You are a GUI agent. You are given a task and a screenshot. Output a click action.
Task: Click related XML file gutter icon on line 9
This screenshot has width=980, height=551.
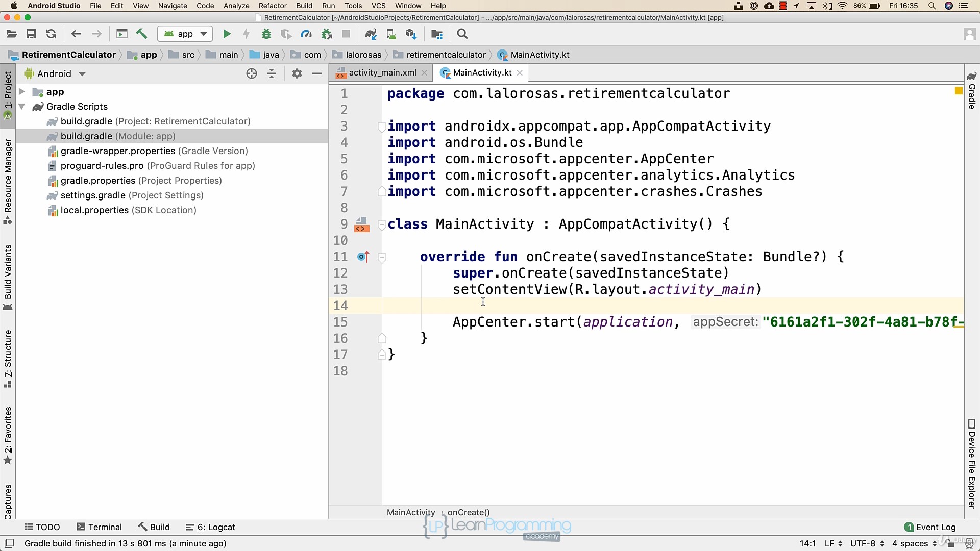[362, 224]
